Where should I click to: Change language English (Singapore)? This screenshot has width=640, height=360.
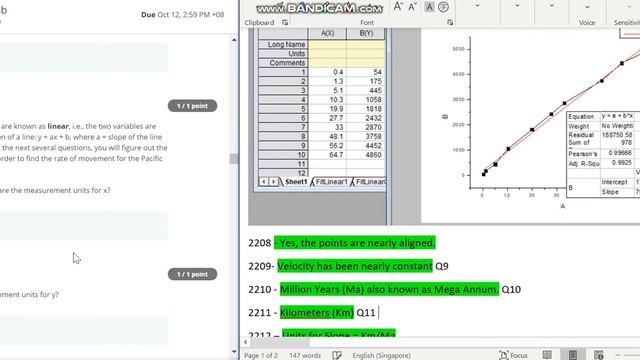tap(381, 356)
